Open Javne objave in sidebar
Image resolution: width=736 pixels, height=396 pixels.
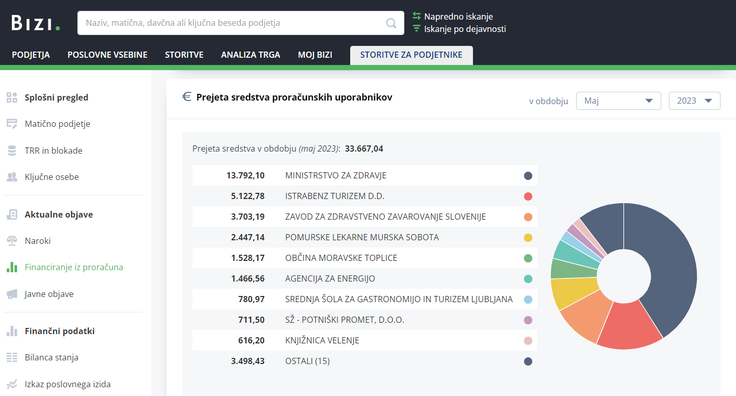[x=49, y=294]
